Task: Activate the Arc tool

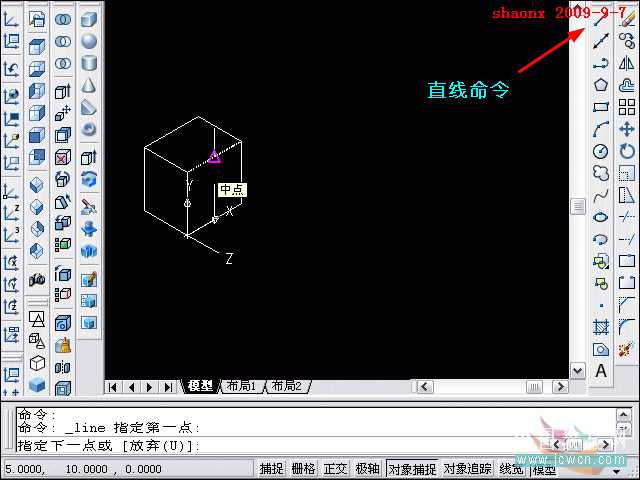Action: pos(601,129)
